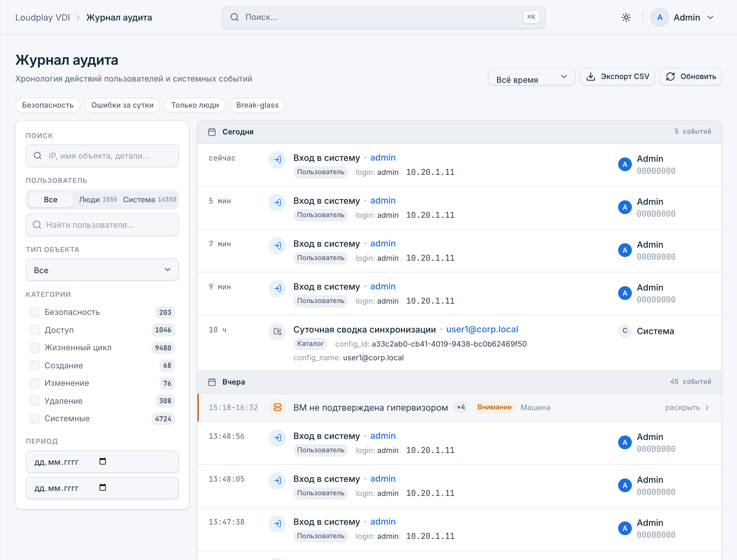Check the 'Безопасность' category checkbox
737x560 pixels.
click(34, 312)
